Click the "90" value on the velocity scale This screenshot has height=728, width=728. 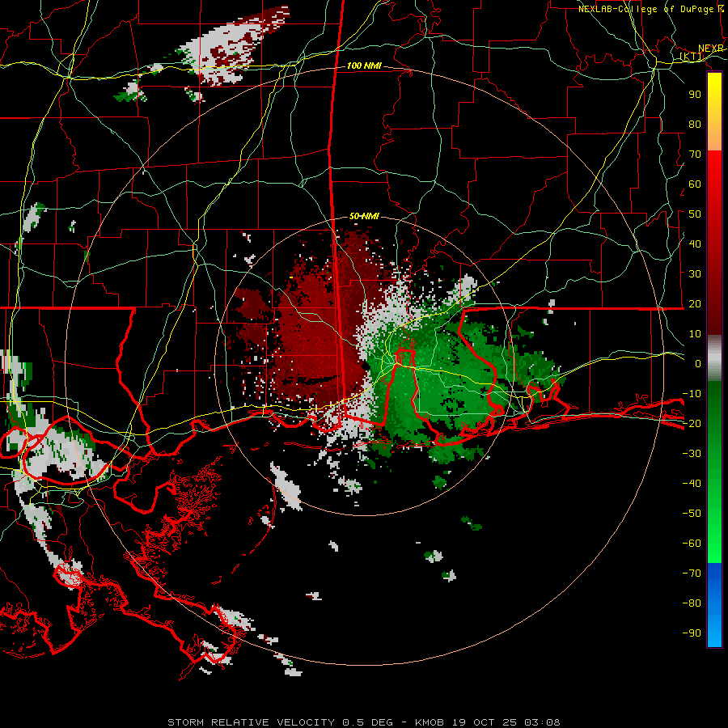(695, 95)
